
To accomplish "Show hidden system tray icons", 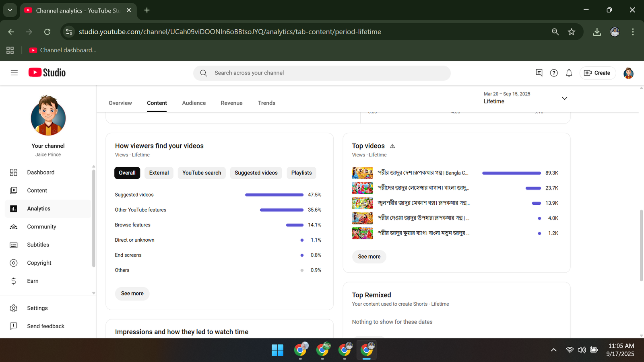I will 554,350.
